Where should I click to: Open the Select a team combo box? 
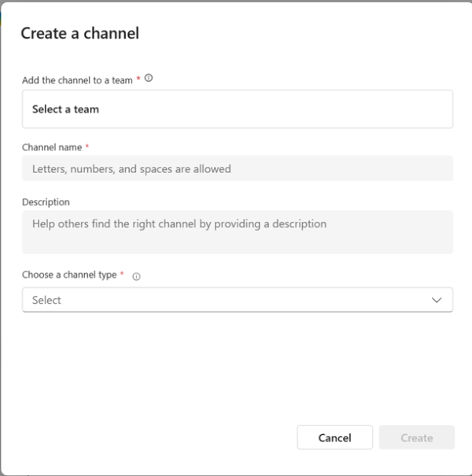point(238,109)
